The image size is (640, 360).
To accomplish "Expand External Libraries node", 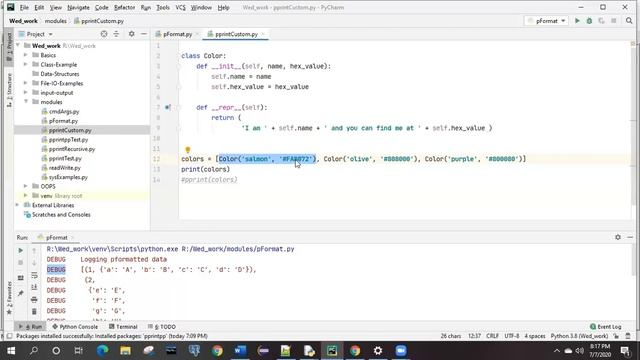I will (18, 205).
